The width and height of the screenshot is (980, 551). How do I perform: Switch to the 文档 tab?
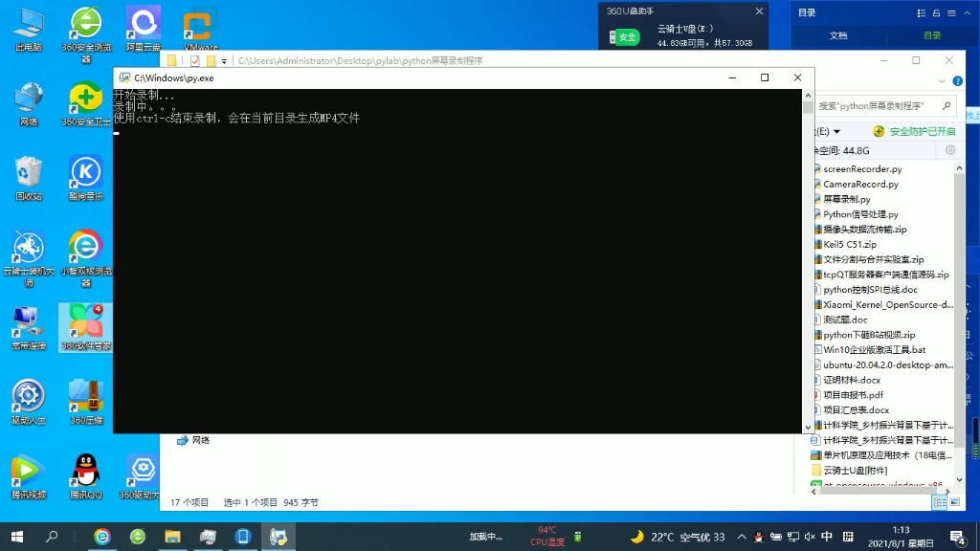[x=839, y=35]
